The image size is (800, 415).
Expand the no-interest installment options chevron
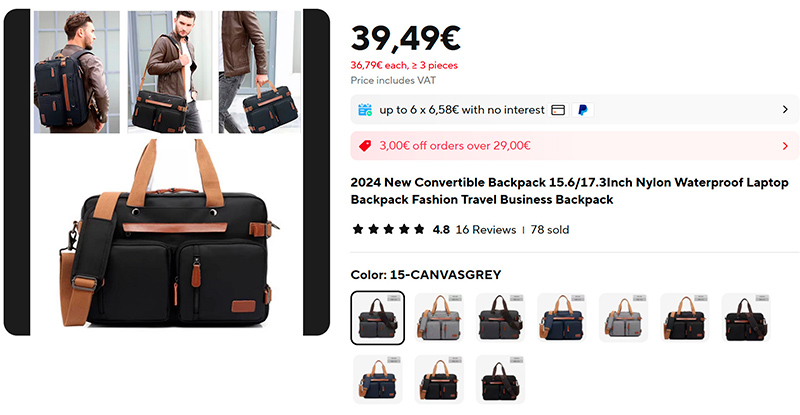click(x=785, y=110)
